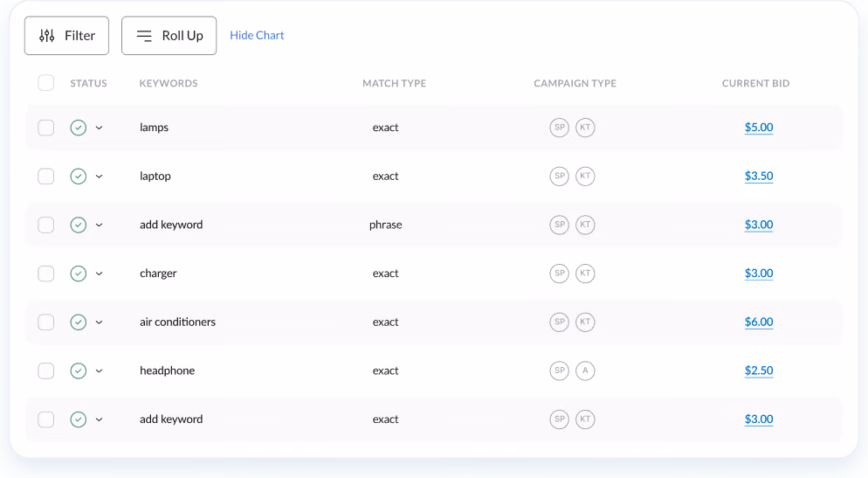Edit the $6.00 bid for air conditioners

click(x=759, y=322)
